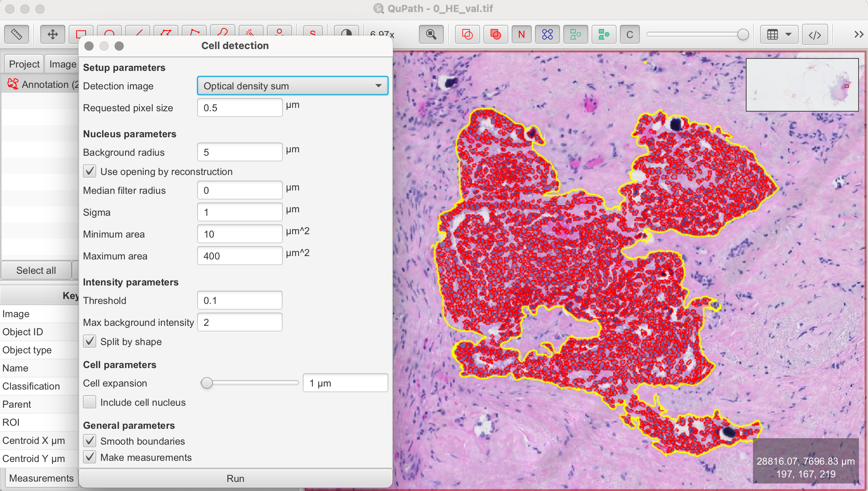This screenshot has height=491, width=868.
Task: Switch to the Project tab
Action: pos(24,63)
